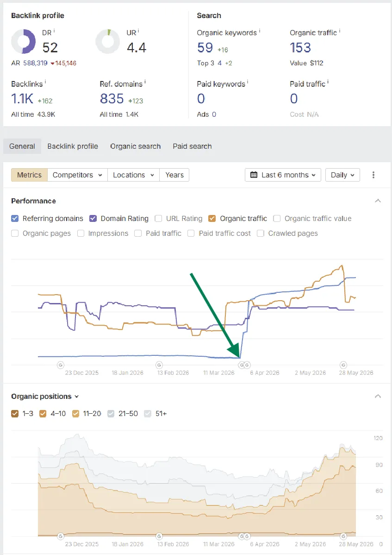Viewport: 392px width, 555px height.
Task: Click the Organic traffic info icon
Action: click(x=340, y=31)
